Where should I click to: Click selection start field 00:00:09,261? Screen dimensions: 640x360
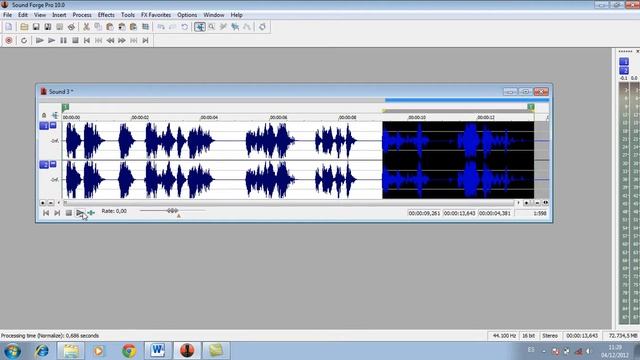[x=424, y=213]
